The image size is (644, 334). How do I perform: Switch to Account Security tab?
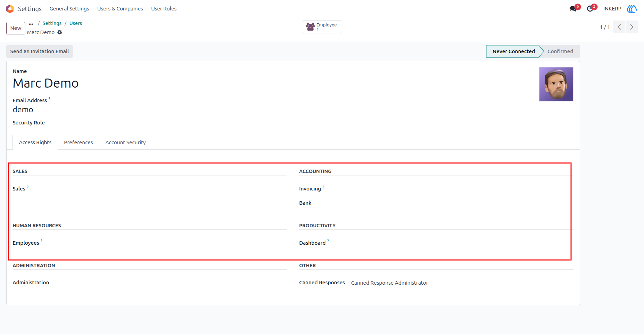(126, 142)
